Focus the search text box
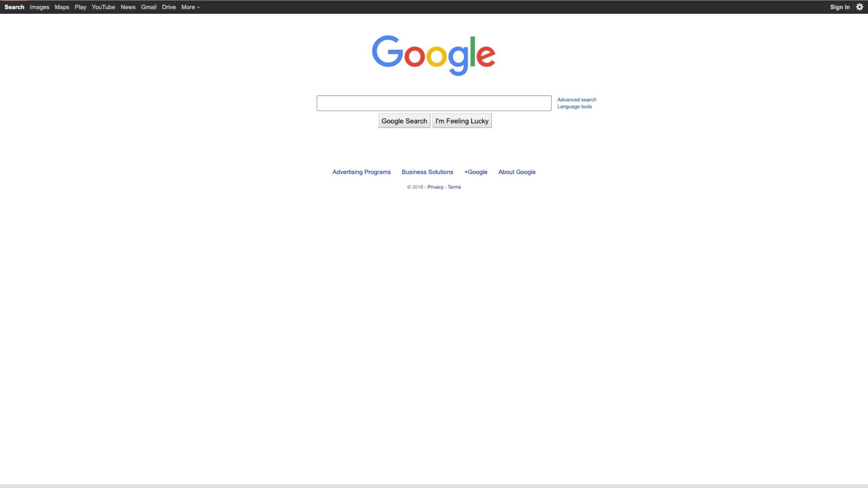 (434, 103)
